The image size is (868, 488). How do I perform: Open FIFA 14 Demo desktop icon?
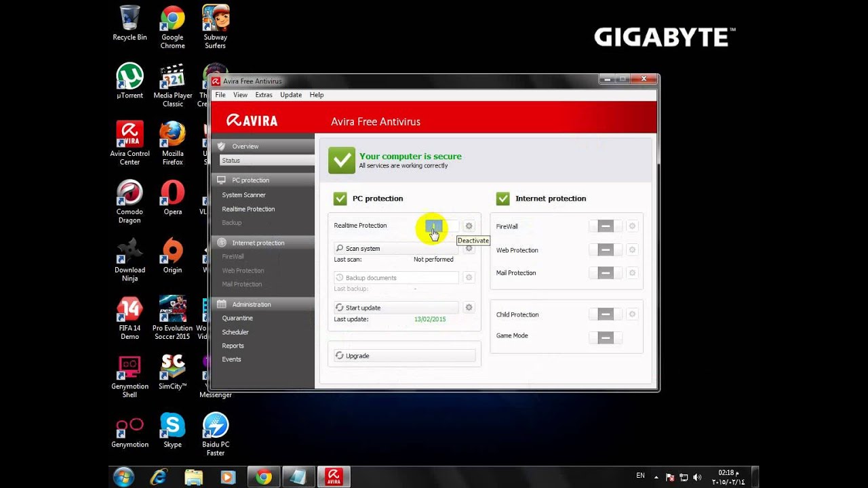[x=130, y=319]
